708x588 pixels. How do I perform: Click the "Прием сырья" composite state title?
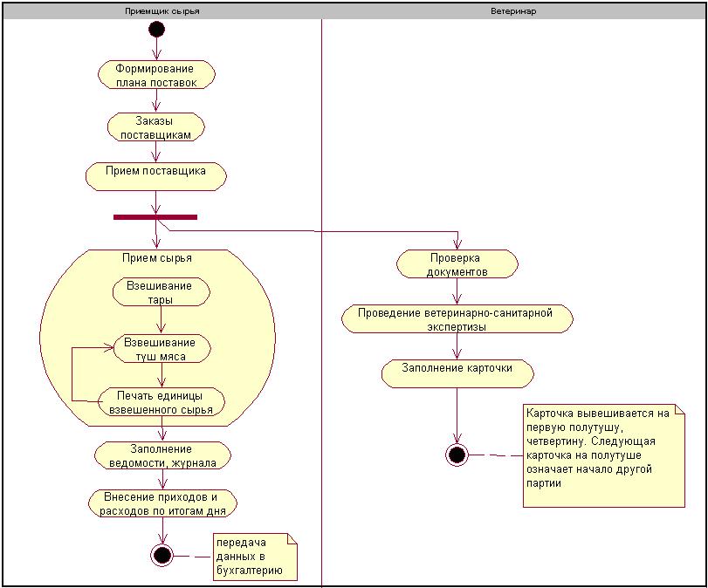pyautogui.click(x=157, y=257)
